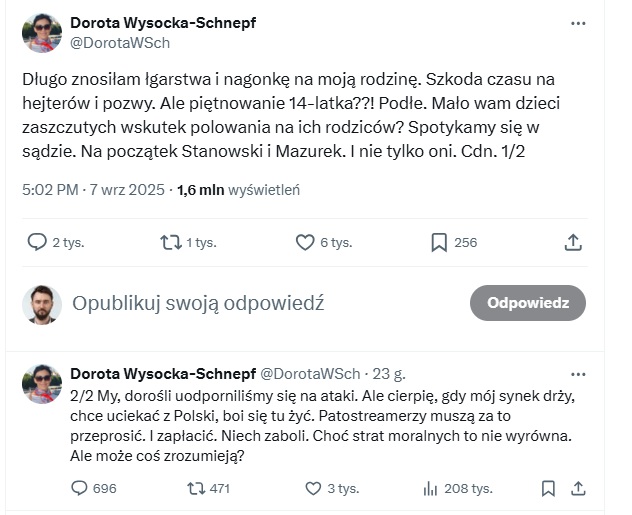Click the Odpowiedz button
The width and height of the screenshot is (632, 515).
click(527, 302)
